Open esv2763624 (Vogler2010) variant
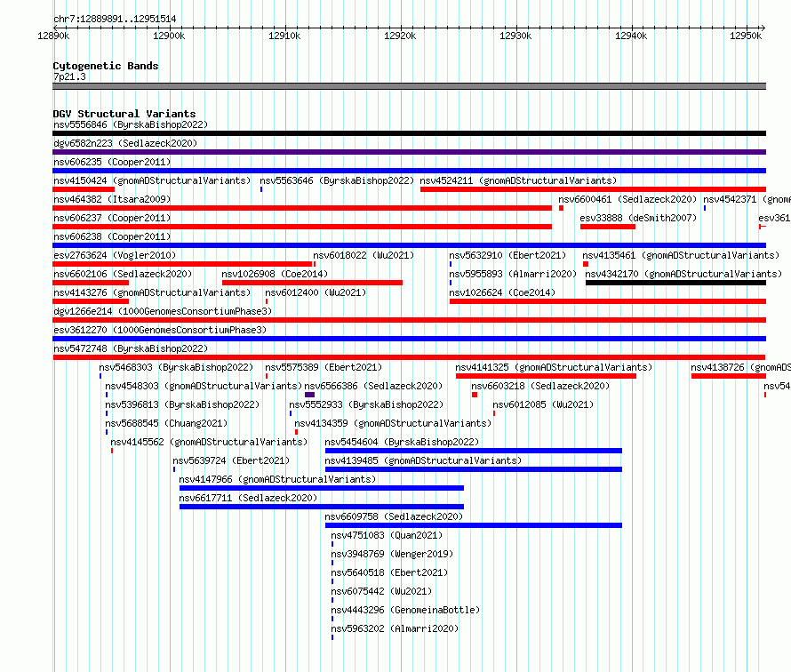Viewport: 791px width, 672px height. tap(115, 255)
